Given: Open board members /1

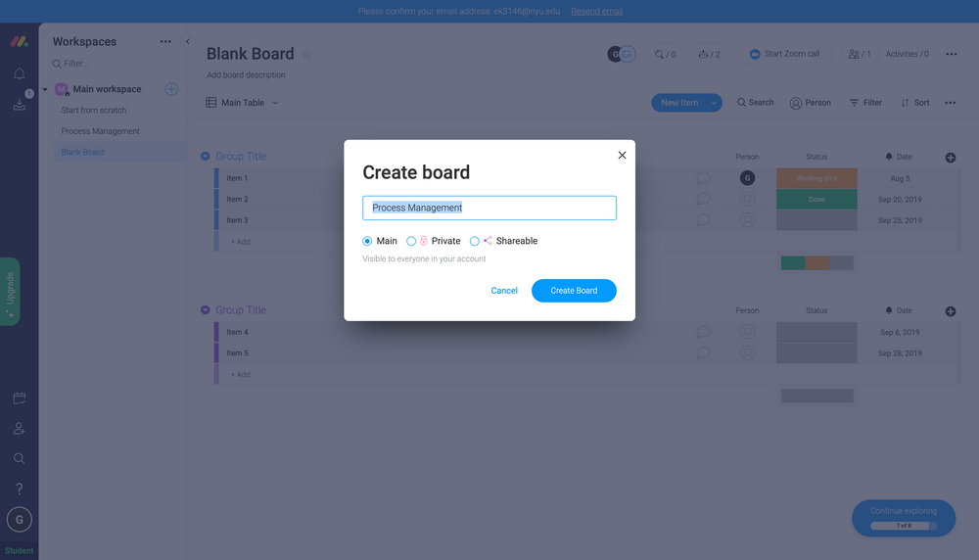Looking at the screenshot, I should coord(860,54).
